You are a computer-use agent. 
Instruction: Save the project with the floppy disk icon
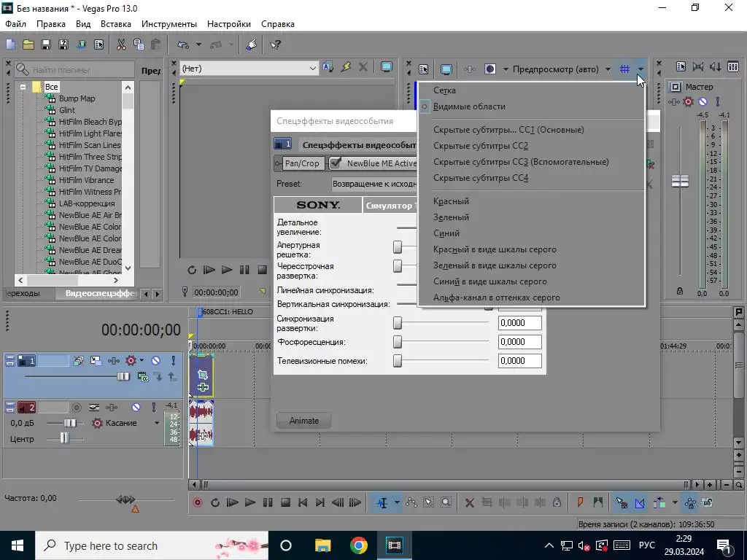(46, 44)
